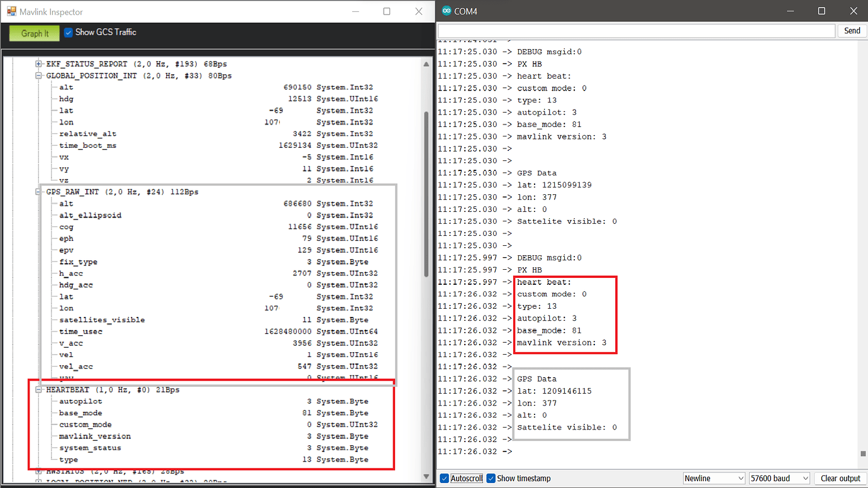868x488 pixels.
Task: Click the Arduino icon beside COM4 title
Action: point(445,11)
